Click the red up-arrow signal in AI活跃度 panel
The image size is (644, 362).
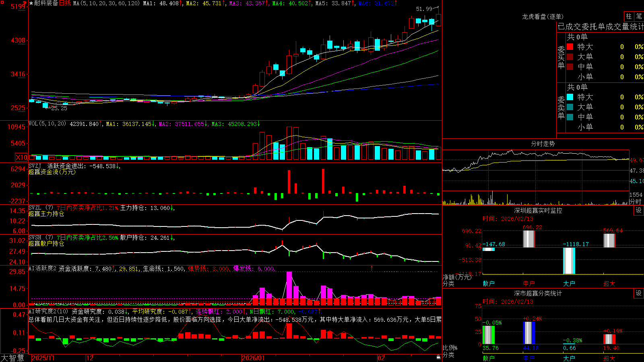point(372,268)
